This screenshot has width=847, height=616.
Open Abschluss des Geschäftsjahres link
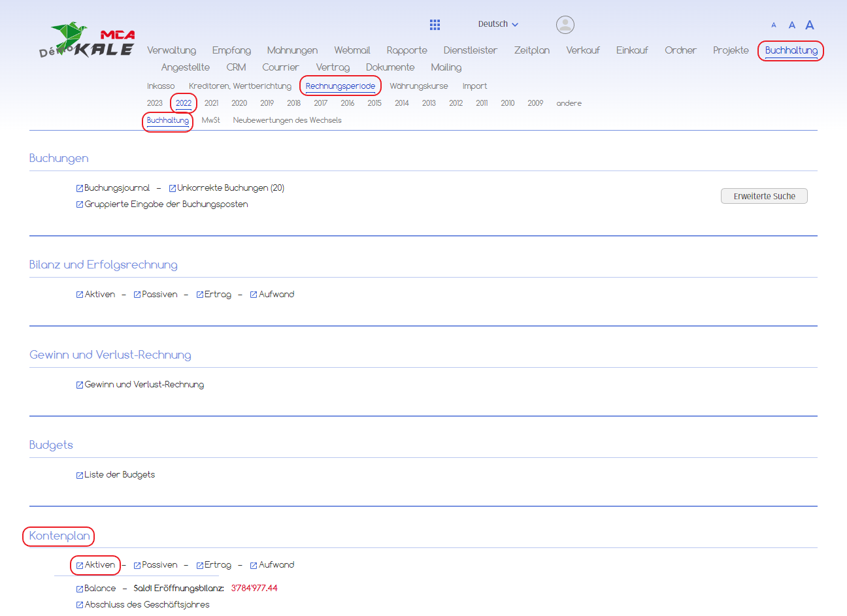coord(147,605)
